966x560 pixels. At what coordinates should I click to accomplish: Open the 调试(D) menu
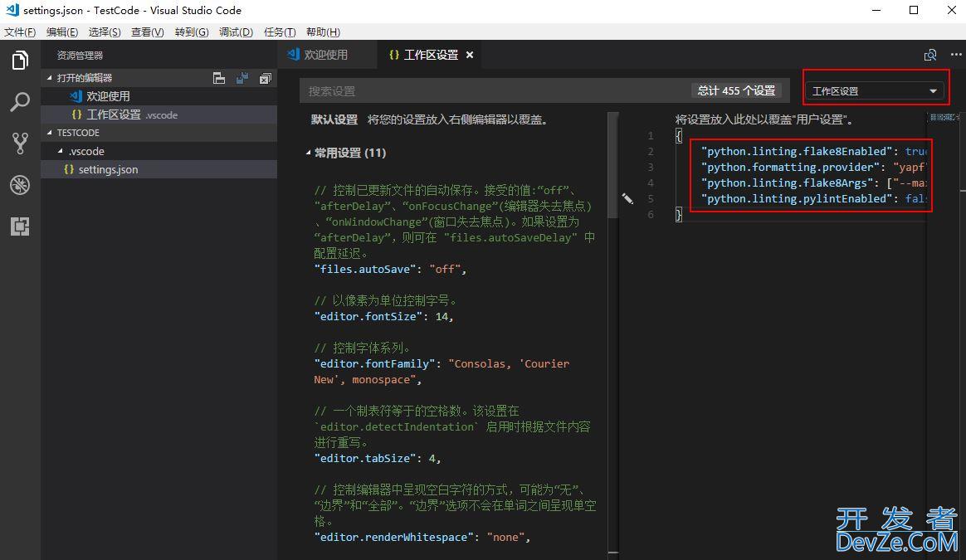tap(236, 32)
